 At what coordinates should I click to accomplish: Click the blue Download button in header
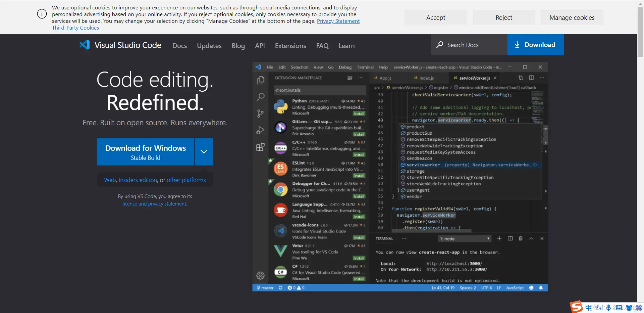pyautogui.click(x=535, y=45)
